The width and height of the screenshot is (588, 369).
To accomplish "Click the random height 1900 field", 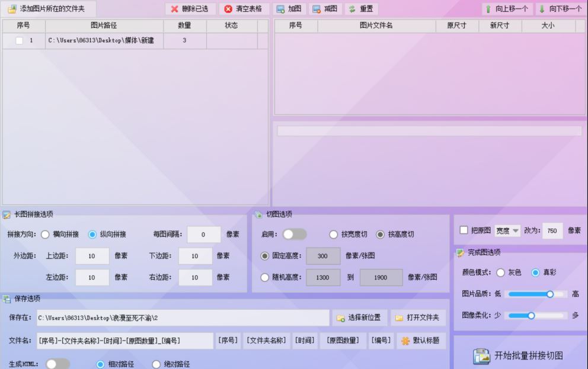I will 381,278.
